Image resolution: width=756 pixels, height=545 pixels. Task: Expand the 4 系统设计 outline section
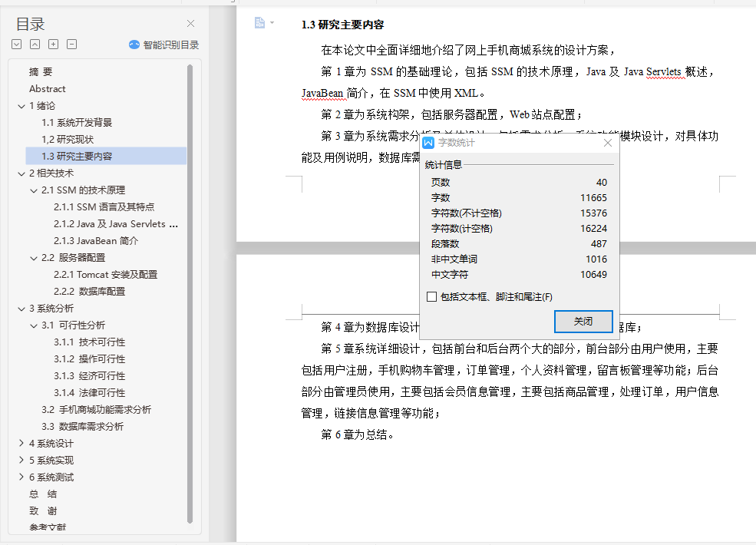21,443
